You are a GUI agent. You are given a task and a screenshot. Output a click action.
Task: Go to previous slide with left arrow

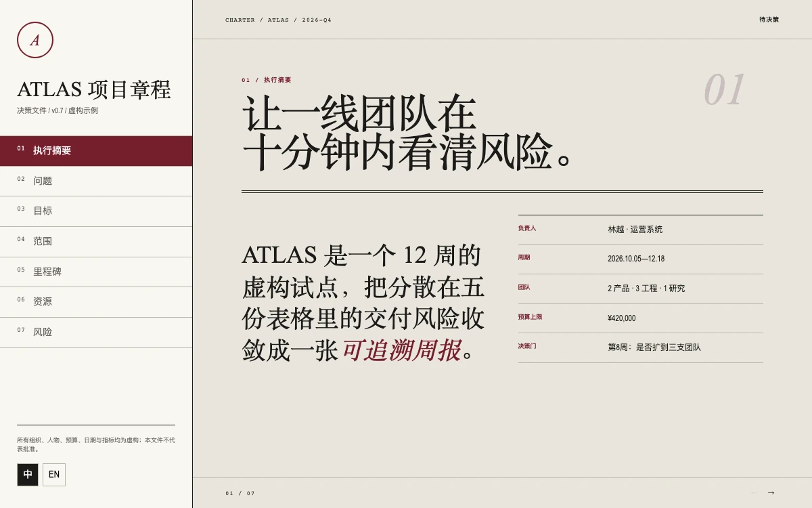click(x=754, y=492)
